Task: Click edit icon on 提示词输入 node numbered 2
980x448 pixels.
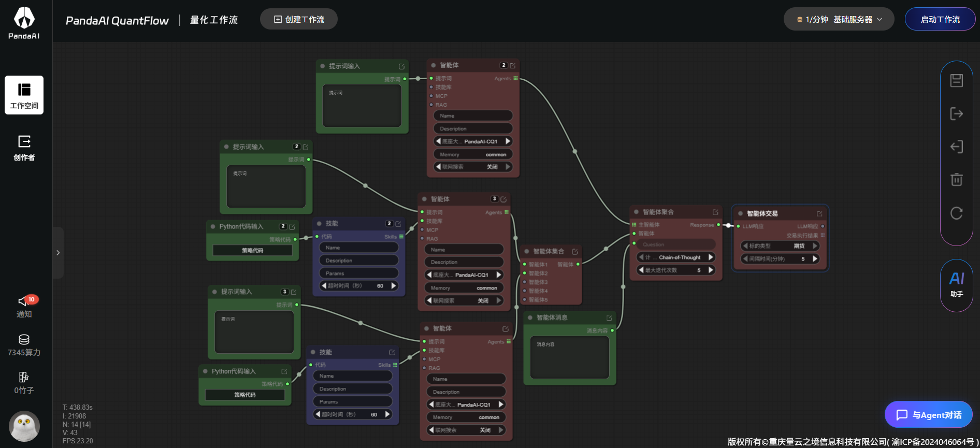Action: [x=305, y=147]
